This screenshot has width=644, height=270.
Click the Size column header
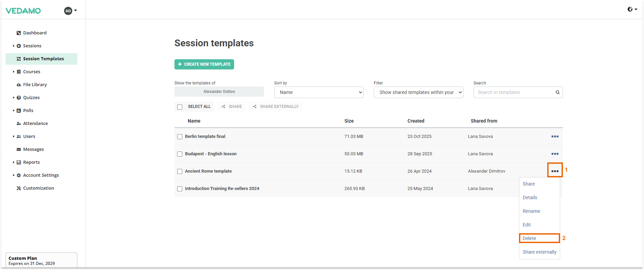[349, 121]
